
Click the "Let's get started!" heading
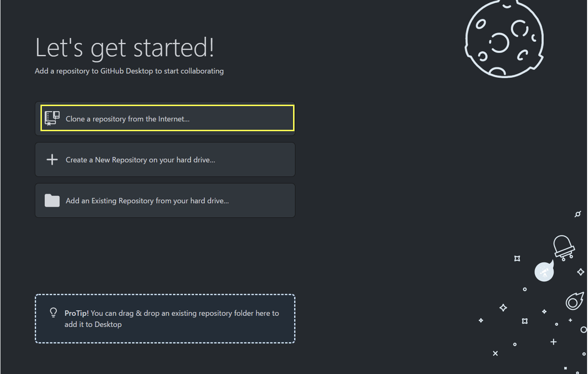pos(125,47)
